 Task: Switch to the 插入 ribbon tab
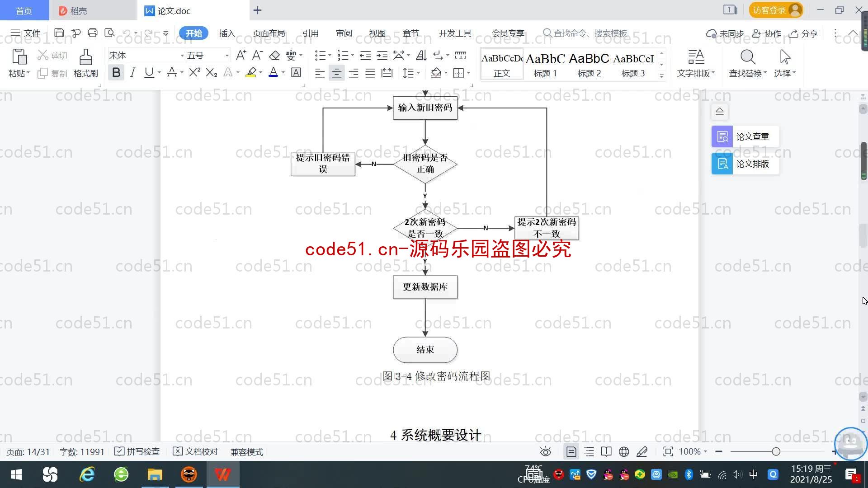(x=227, y=33)
